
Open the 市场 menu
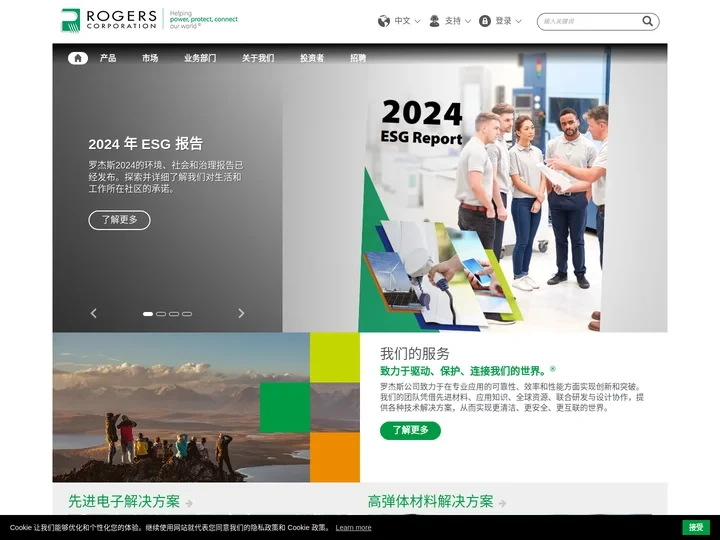click(x=150, y=58)
